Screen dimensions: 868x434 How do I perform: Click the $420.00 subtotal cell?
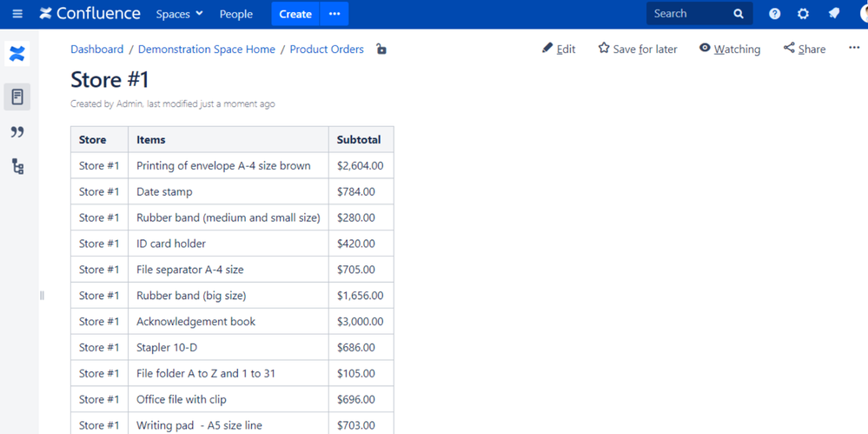tap(361, 244)
